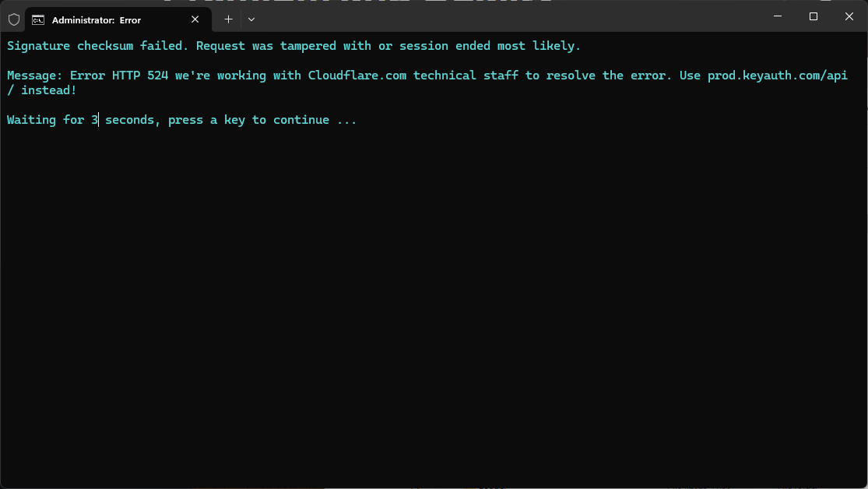
Task: Close the terminal window
Action: [x=849, y=16]
